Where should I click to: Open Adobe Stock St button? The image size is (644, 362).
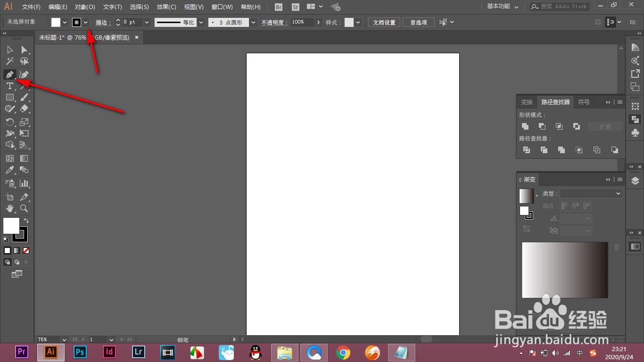[295, 7]
